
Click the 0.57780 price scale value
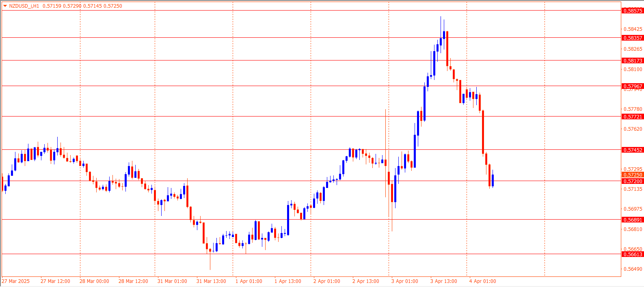point(633,109)
